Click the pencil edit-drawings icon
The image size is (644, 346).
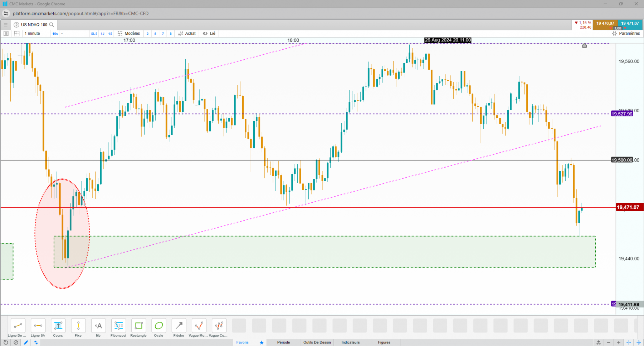pos(26,342)
